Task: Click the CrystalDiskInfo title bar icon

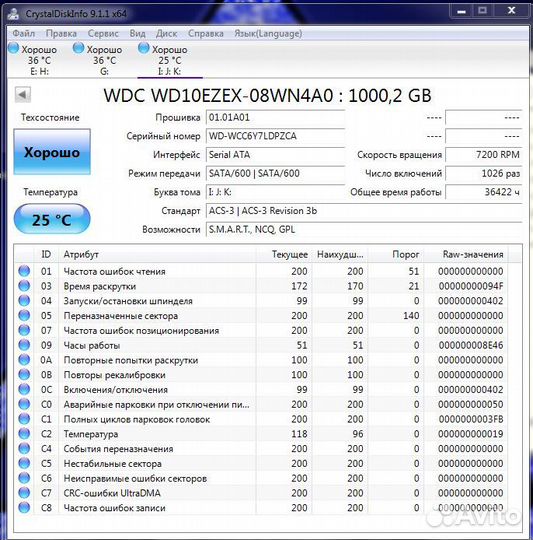Action: [14, 13]
